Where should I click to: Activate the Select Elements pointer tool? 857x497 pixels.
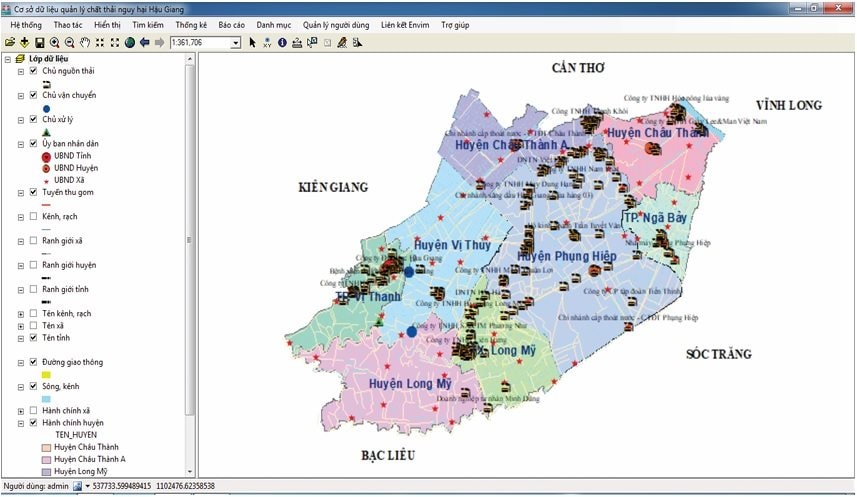pos(252,43)
